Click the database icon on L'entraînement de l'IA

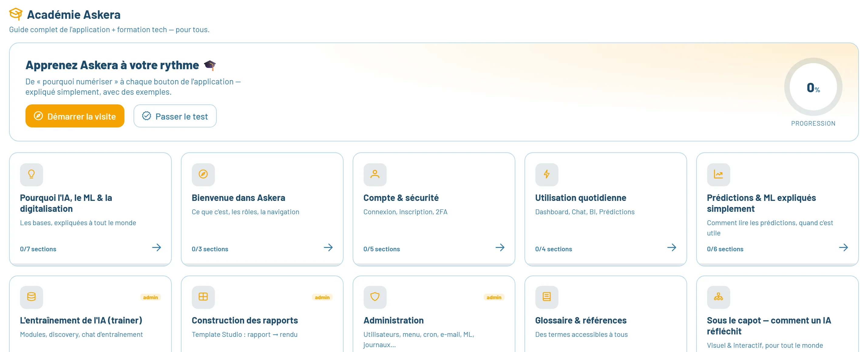(x=31, y=297)
